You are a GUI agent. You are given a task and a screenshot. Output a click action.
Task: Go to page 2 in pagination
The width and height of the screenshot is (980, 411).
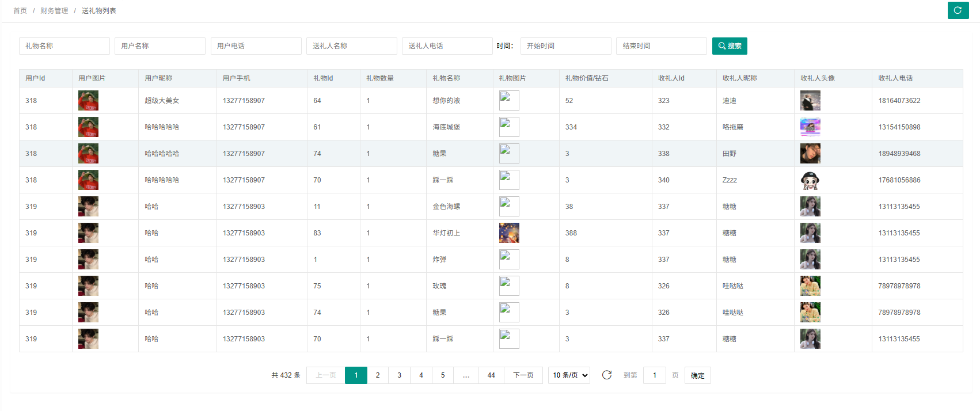pyautogui.click(x=378, y=375)
